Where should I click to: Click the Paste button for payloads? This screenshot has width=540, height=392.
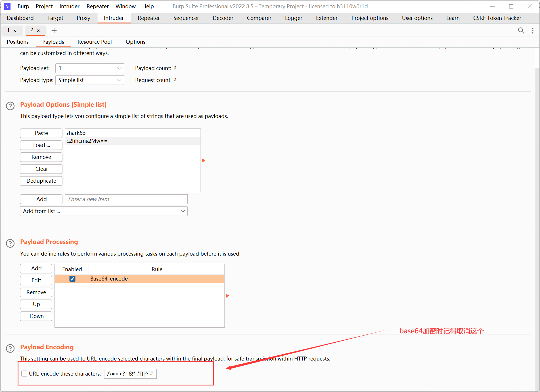[41, 133]
